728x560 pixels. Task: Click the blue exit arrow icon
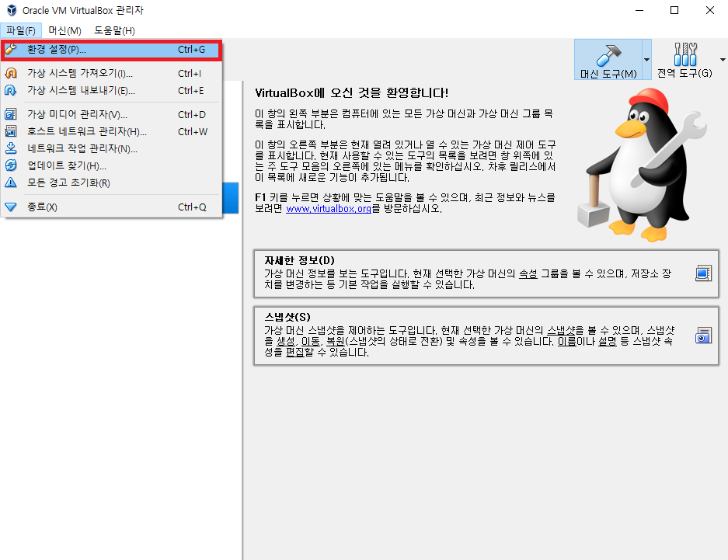pyautogui.click(x=11, y=207)
